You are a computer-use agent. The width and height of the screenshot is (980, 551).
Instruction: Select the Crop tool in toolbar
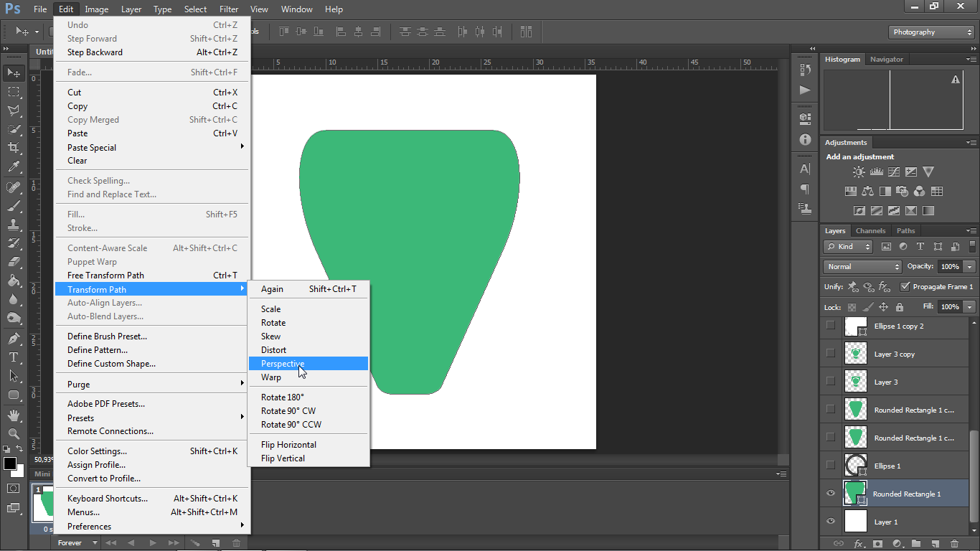pos(14,148)
